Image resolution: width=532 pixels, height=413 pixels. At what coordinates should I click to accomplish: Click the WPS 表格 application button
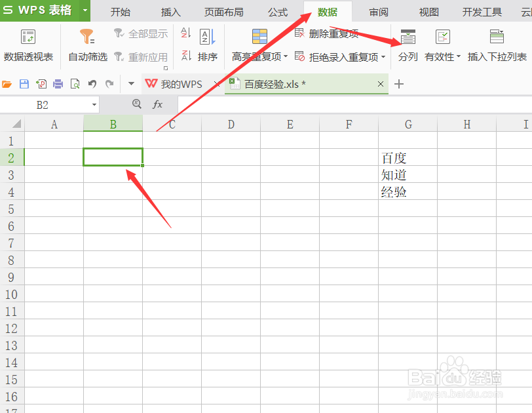[x=40, y=10]
